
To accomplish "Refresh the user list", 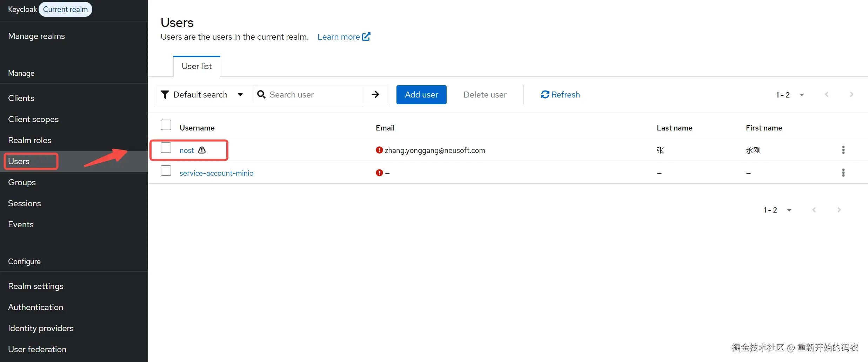I will coord(560,95).
